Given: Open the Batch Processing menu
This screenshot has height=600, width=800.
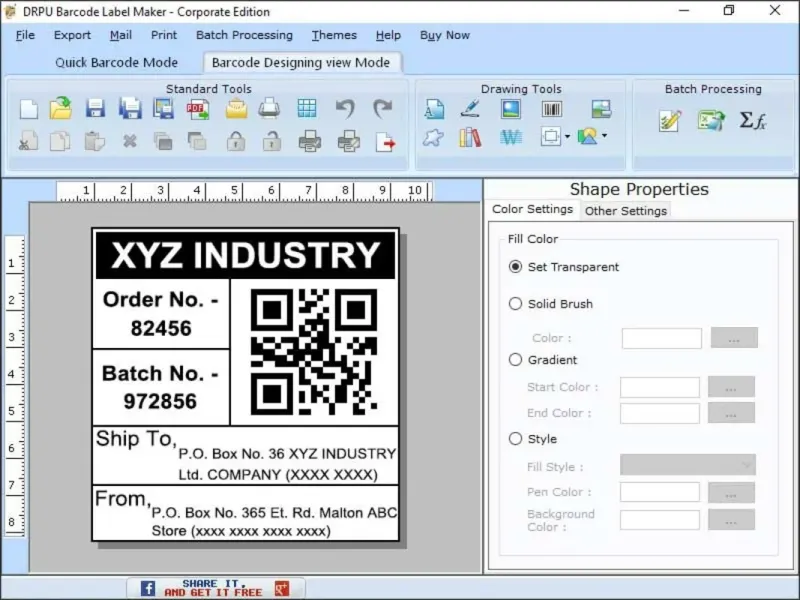Looking at the screenshot, I should pos(244,35).
